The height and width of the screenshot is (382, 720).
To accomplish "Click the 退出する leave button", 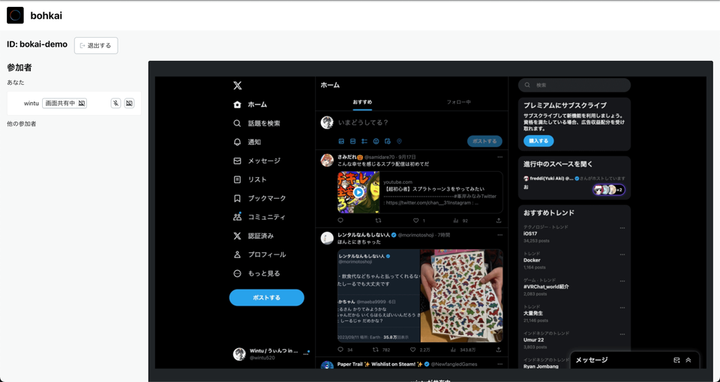I will [96, 45].
